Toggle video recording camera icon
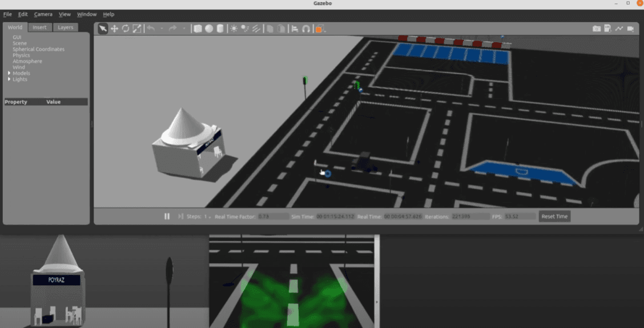 (x=631, y=29)
